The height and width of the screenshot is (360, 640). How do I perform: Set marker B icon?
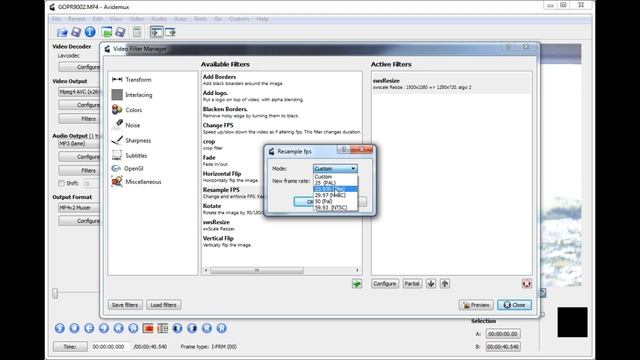pyautogui.click(x=162, y=328)
